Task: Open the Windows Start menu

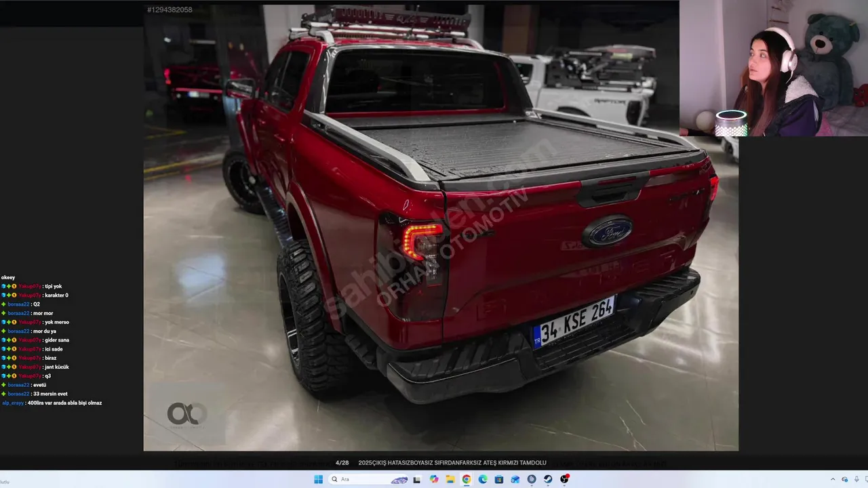Action: click(x=318, y=479)
